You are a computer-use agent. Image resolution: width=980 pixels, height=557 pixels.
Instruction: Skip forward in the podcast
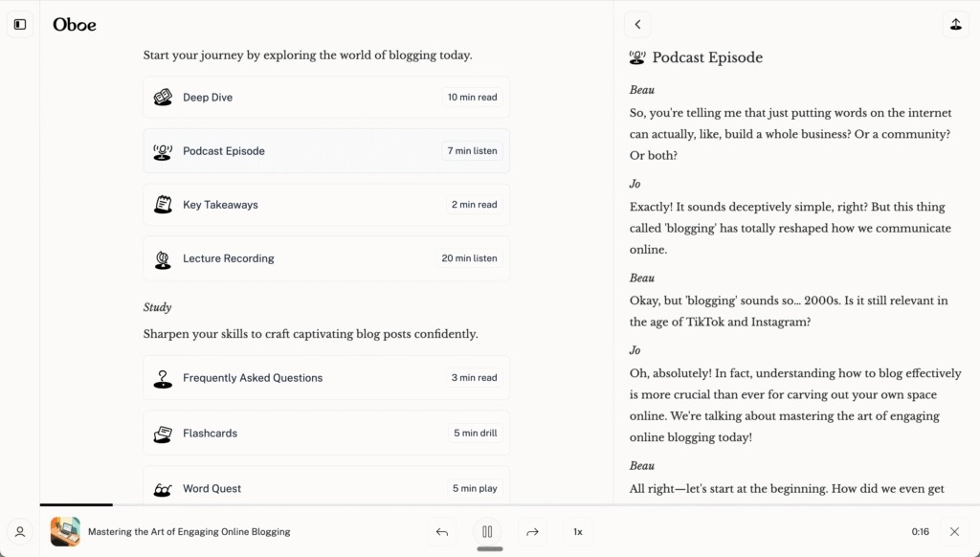tap(532, 531)
